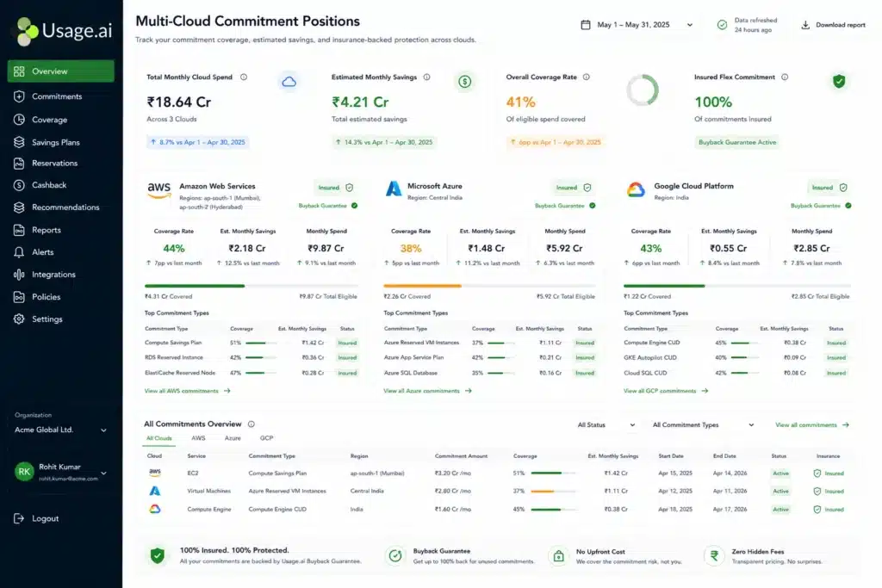Click the Insured shield in Compute Engine row
This screenshot has height=588, width=882.
[817, 510]
